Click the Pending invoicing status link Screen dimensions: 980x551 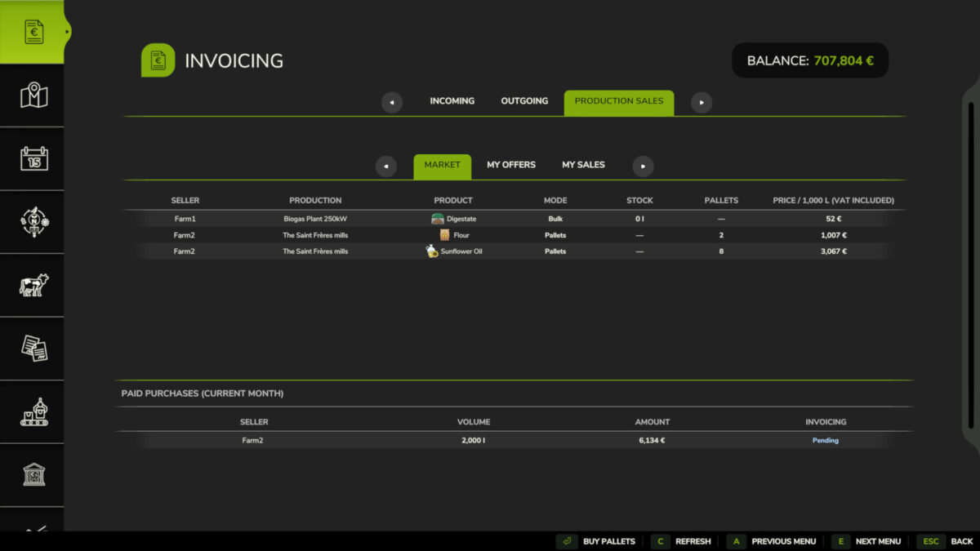(x=826, y=441)
